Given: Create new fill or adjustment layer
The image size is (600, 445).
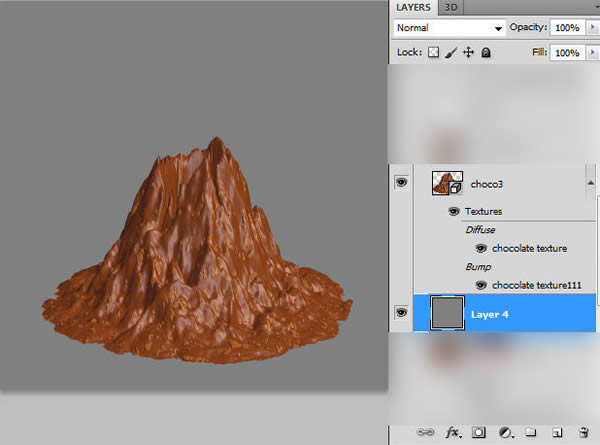Looking at the screenshot, I should tap(506, 433).
